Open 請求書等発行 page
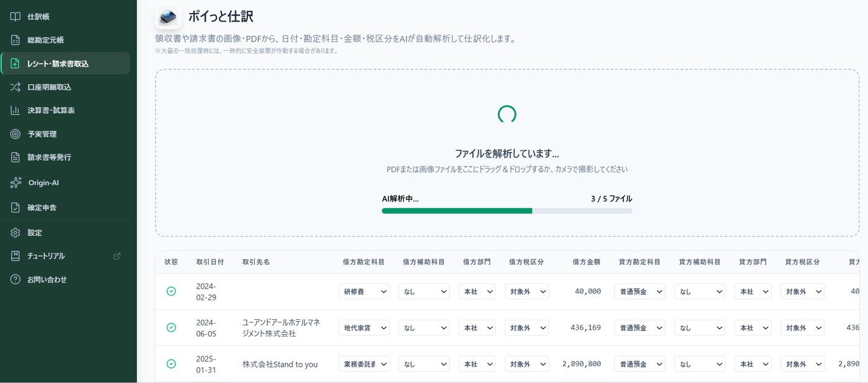This screenshot has width=868, height=383. (x=65, y=157)
